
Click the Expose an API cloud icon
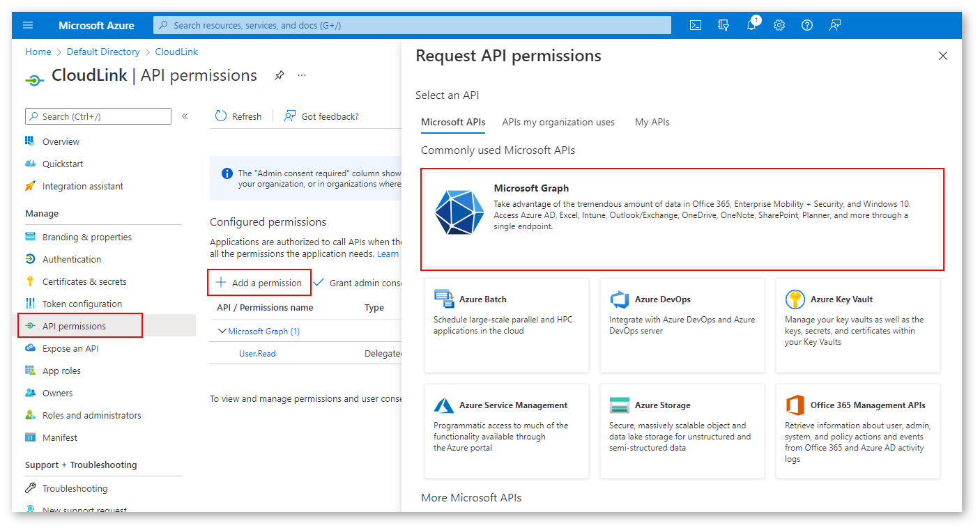30,348
